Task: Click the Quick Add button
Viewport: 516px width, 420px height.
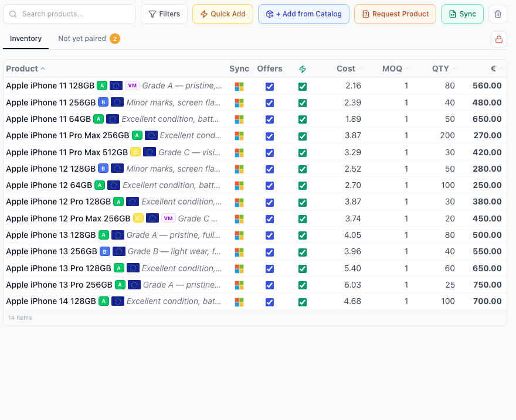Action: pos(223,14)
